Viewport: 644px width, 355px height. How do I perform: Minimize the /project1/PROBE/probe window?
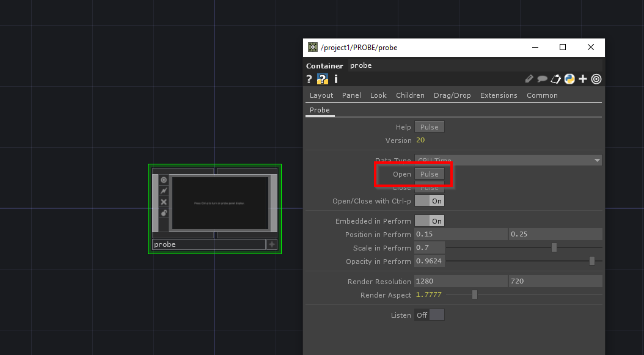click(535, 47)
